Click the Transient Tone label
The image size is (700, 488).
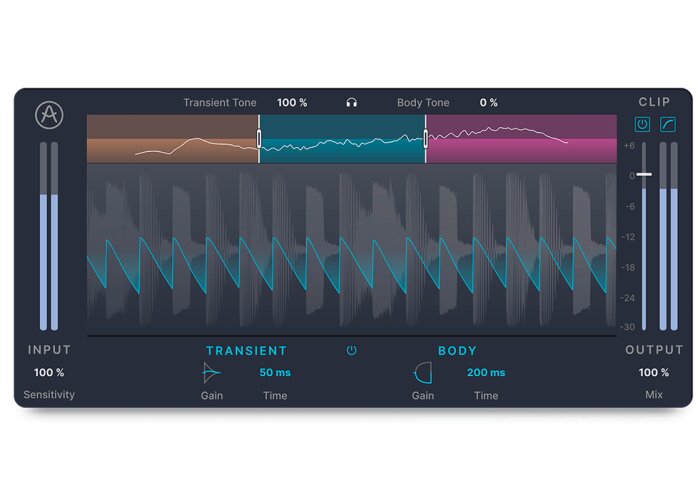point(220,103)
